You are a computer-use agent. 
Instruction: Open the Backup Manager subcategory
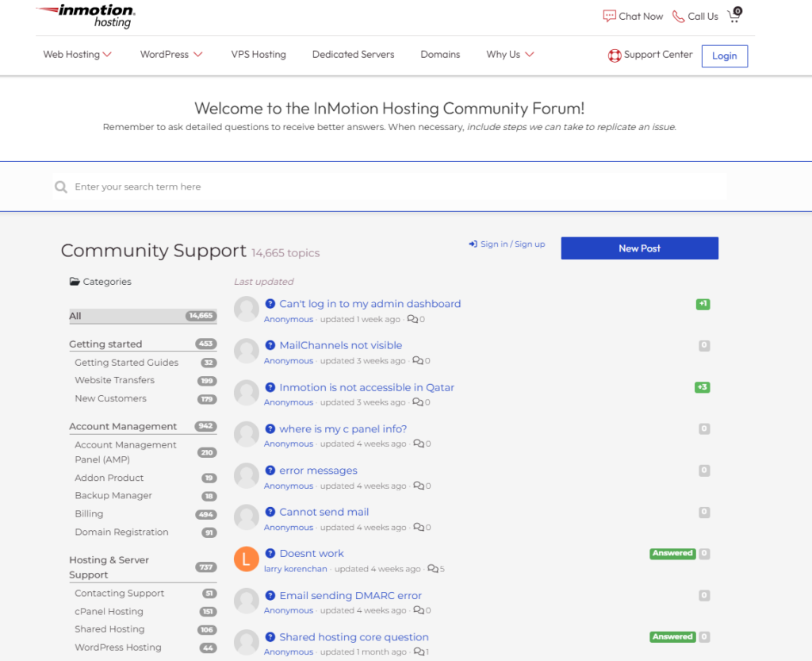tap(113, 496)
